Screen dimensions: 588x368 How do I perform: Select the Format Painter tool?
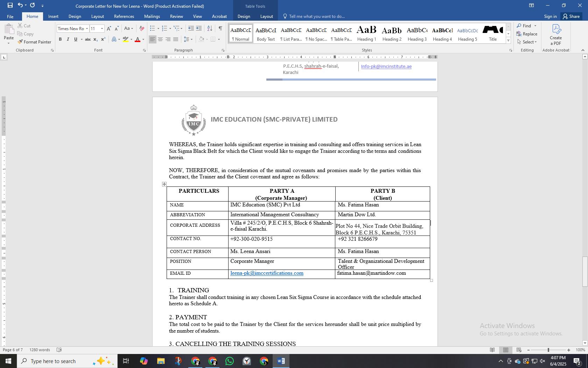[34, 42]
